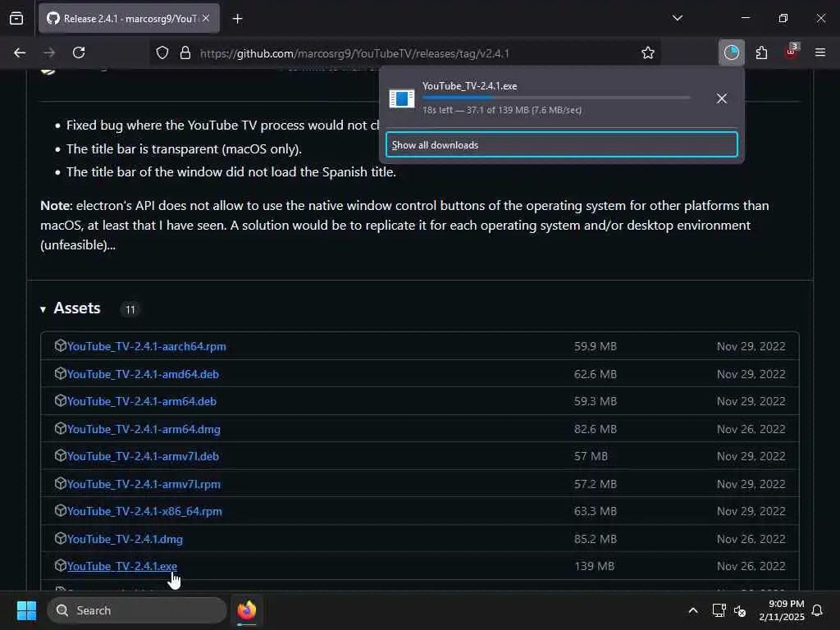Open the Windows Start menu
This screenshot has width=840, height=630.
coord(26,610)
